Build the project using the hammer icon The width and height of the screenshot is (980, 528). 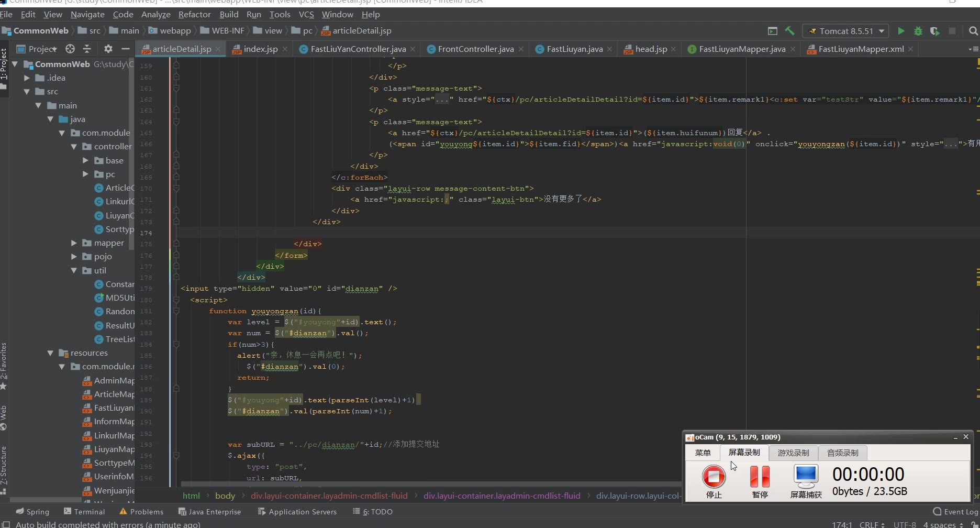tap(789, 31)
